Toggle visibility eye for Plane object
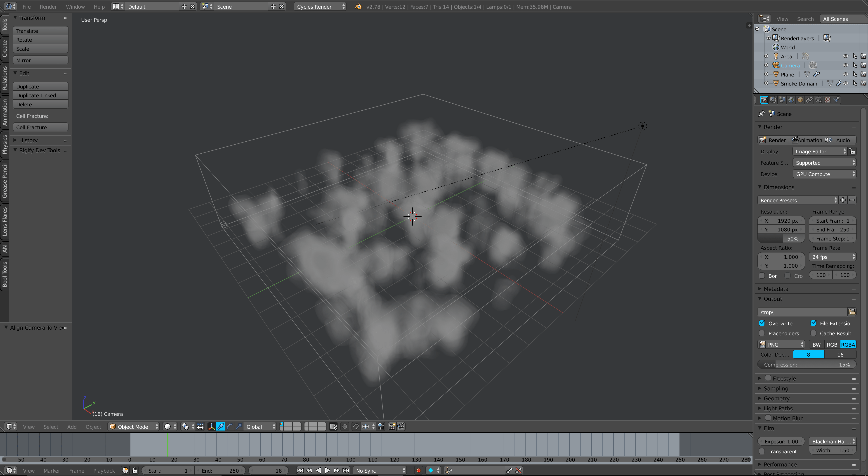Screen dimensions: 868x476 coord(845,74)
